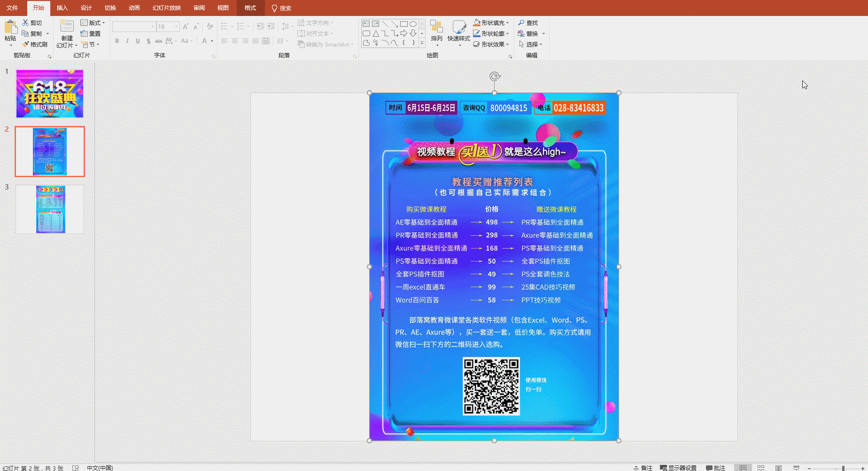Expand the shapes gallery More arrow
Viewport: 868px width, 471px height.
(422, 43)
